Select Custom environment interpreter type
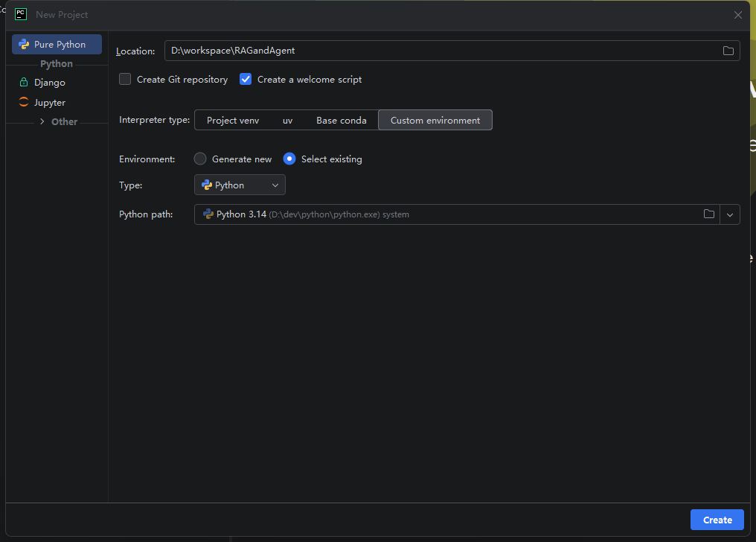Screen dimensions: 756x542 [x=435, y=120]
